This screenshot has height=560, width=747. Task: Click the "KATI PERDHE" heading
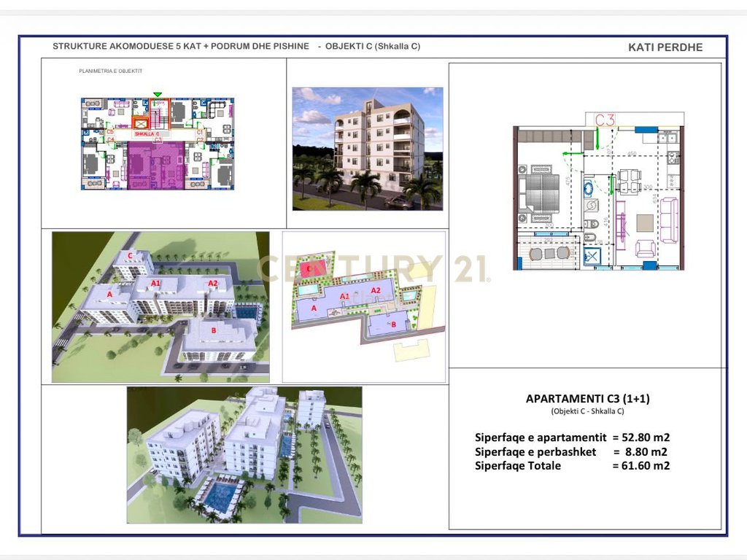pos(665,47)
